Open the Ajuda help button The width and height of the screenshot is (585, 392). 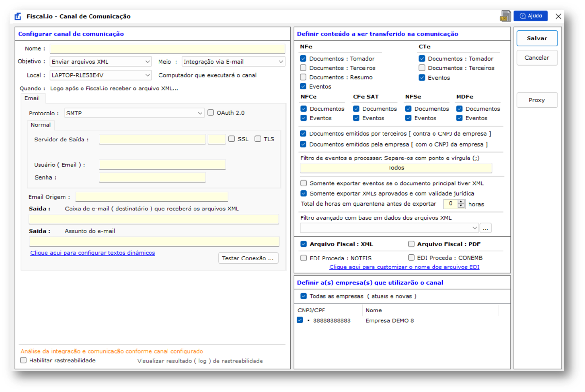click(531, 16)
